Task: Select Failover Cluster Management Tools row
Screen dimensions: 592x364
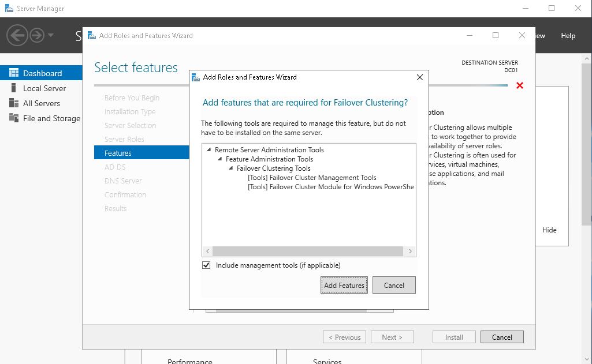Action: (x=312, y=177)
